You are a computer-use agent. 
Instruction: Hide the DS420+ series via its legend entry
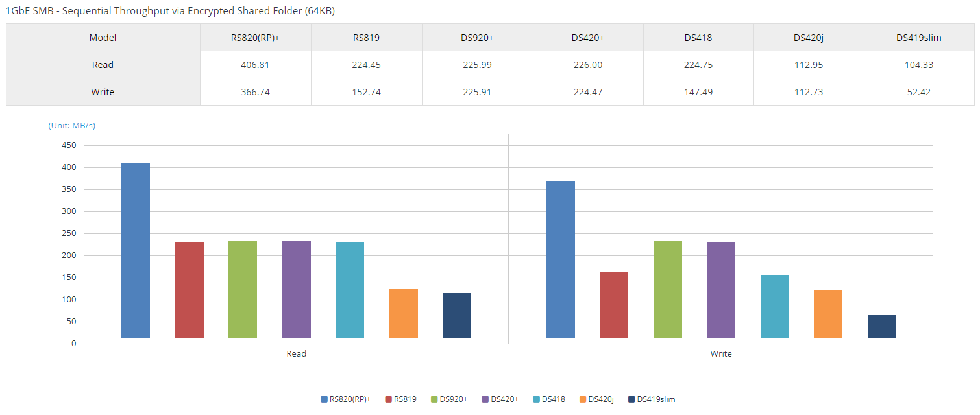500,399
